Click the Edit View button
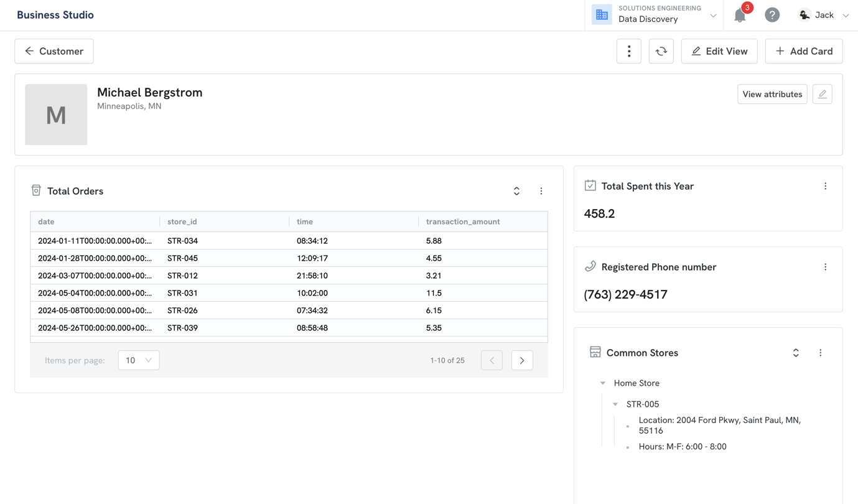 (719, 51)
